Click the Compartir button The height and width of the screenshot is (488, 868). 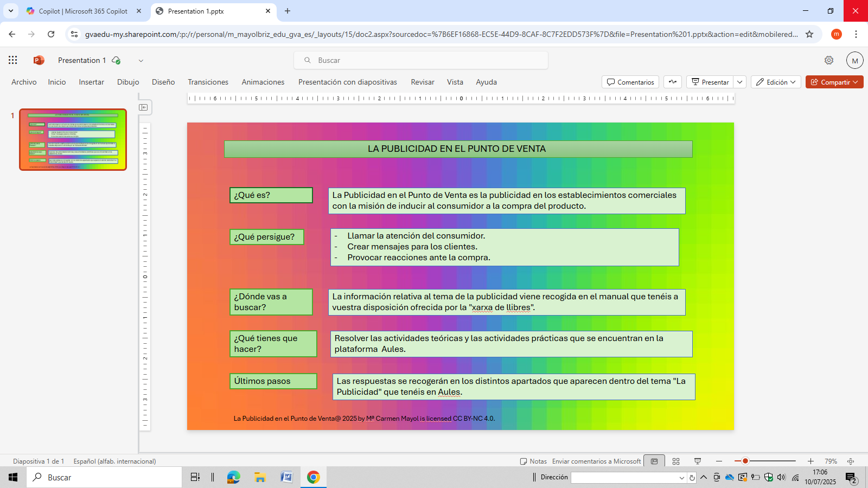834,82
